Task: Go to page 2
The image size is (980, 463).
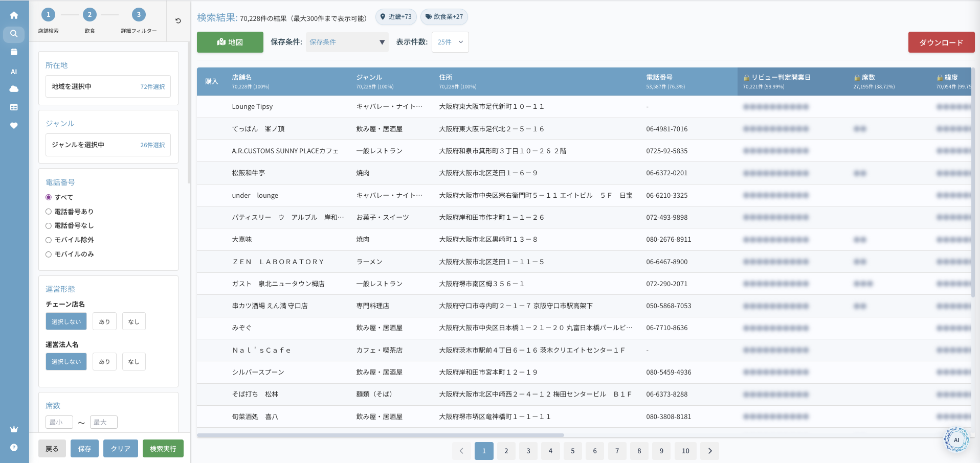Action: coord(506,451)
